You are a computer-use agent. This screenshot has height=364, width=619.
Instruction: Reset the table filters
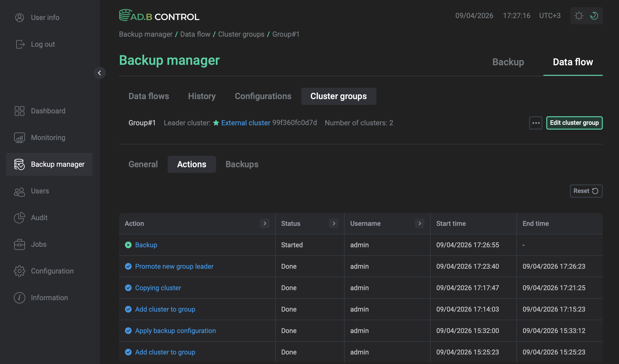coord(586,191)
